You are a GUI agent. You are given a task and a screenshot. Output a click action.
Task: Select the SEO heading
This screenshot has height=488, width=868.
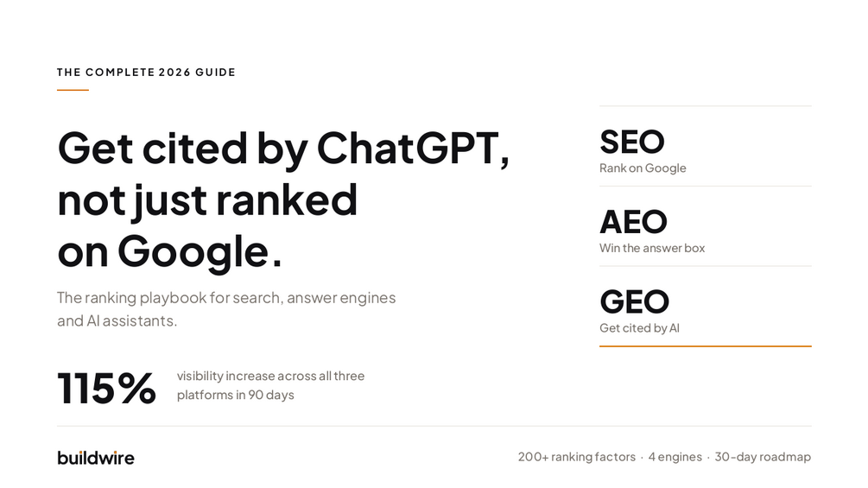[631, 143]
